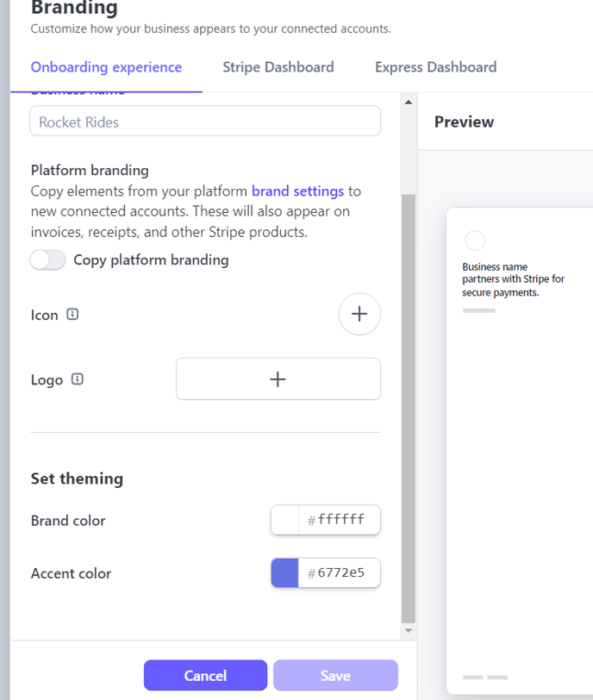Click the vertical scrollbar thumb
The width and height of the screenshot is (593, 700).
(409, 405)
